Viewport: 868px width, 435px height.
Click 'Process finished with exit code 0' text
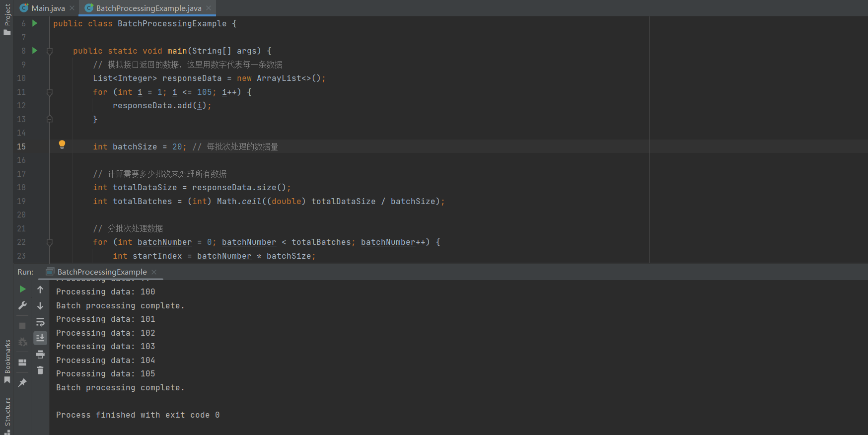coord(138,415)
